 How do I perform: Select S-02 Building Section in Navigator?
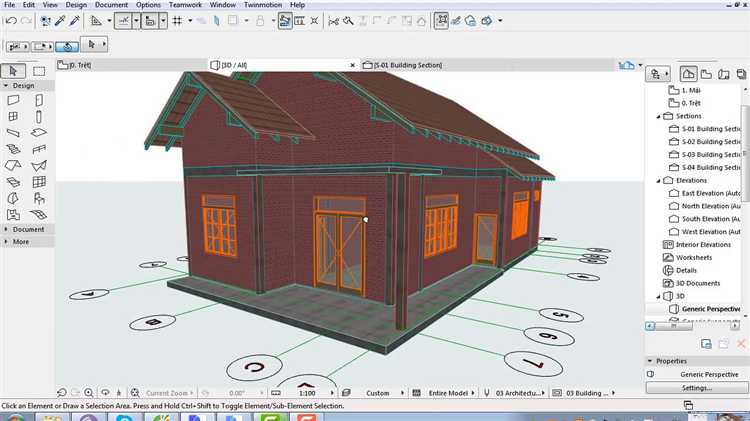click(705, 142)
